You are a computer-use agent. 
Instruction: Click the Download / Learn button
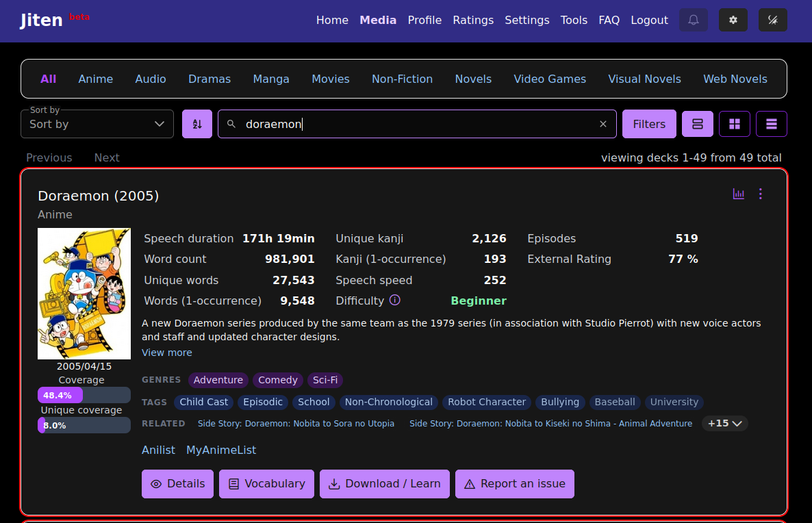[384, 484]
